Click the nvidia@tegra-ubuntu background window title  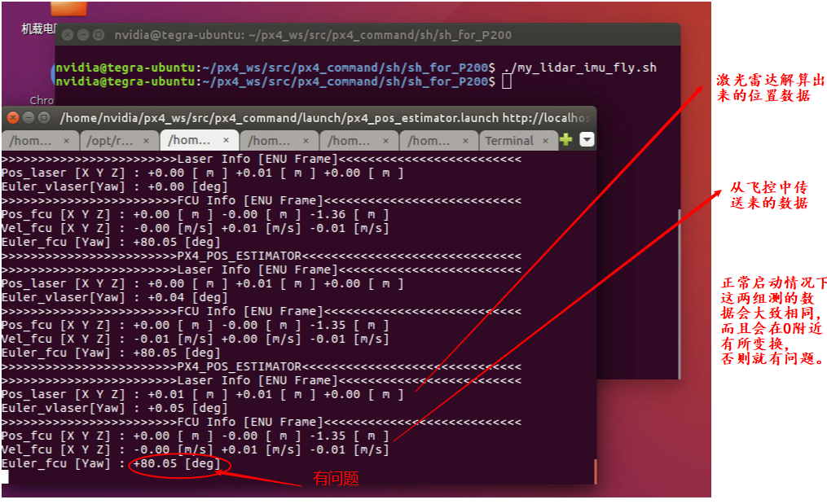[313, 35]
